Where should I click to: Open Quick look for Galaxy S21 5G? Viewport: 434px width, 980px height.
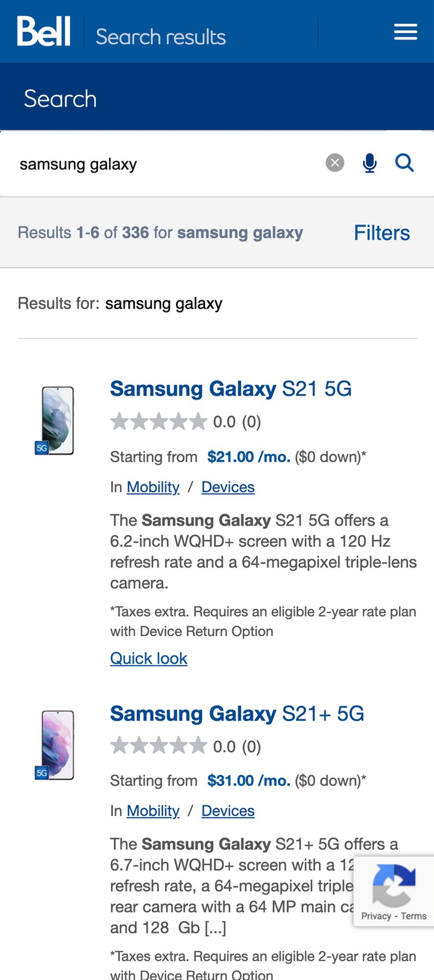pos(149,659)
